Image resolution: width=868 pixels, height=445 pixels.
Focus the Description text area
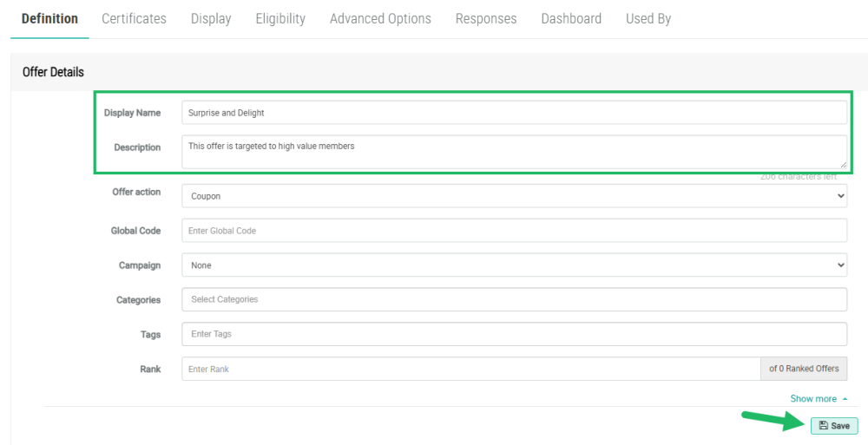click(514, 152)
